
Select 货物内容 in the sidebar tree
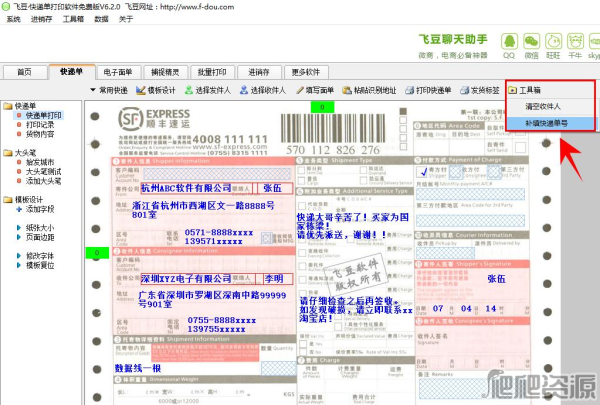40,134
